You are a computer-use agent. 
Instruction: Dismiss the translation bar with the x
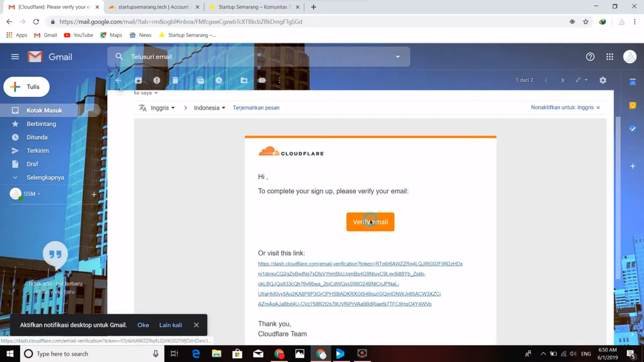pos(598,108)
